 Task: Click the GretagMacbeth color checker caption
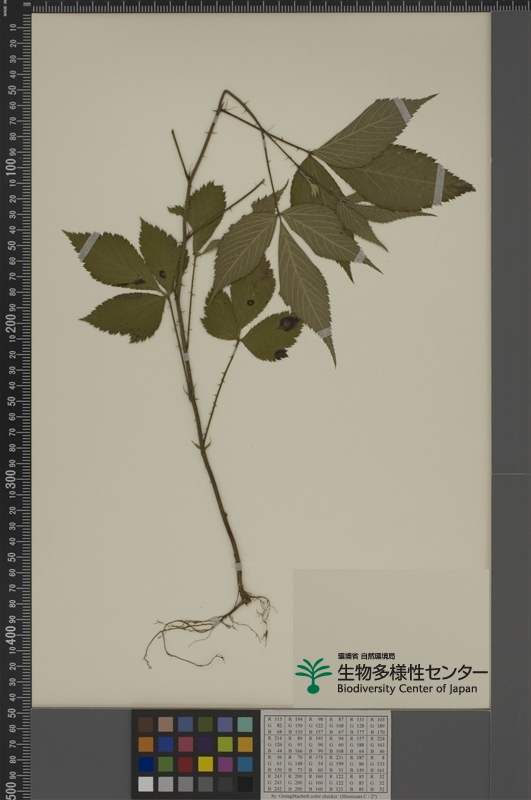point(324,796)
